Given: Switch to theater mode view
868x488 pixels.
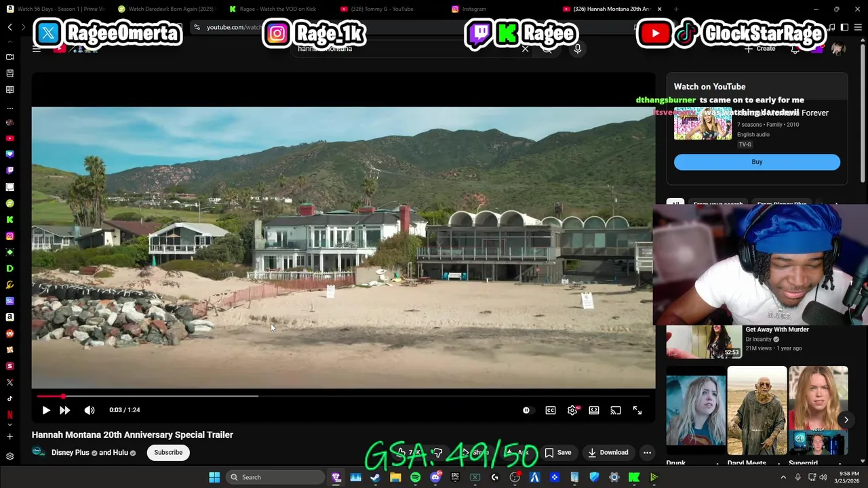Looking at the screenshot, I should point(594,410).
